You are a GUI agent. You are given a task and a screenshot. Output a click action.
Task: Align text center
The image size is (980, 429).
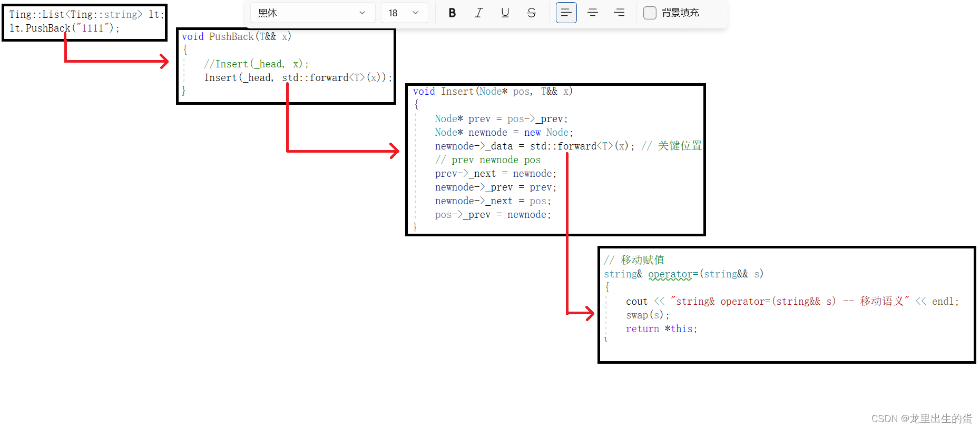(592, 13)
